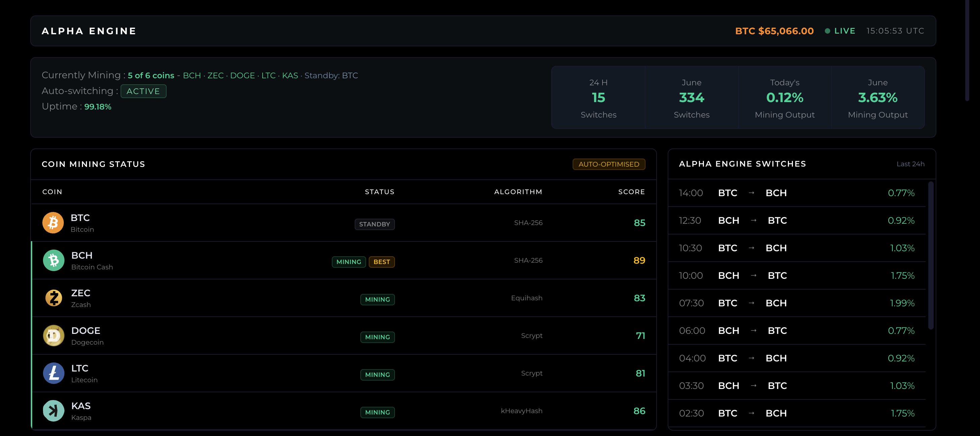
Task: Click the 03:30 BCH to BTC switch row
Action: point(797,386)
